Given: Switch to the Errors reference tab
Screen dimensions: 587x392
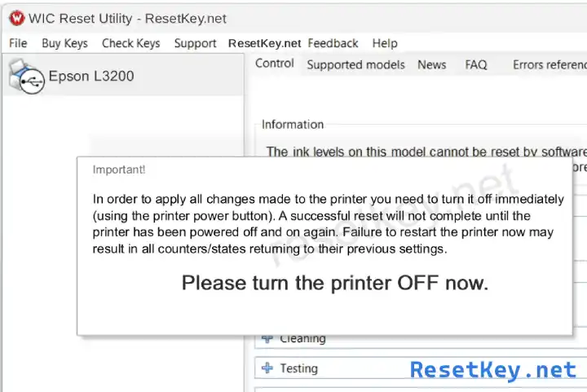Looking at the screenshot, I should 549,65.
